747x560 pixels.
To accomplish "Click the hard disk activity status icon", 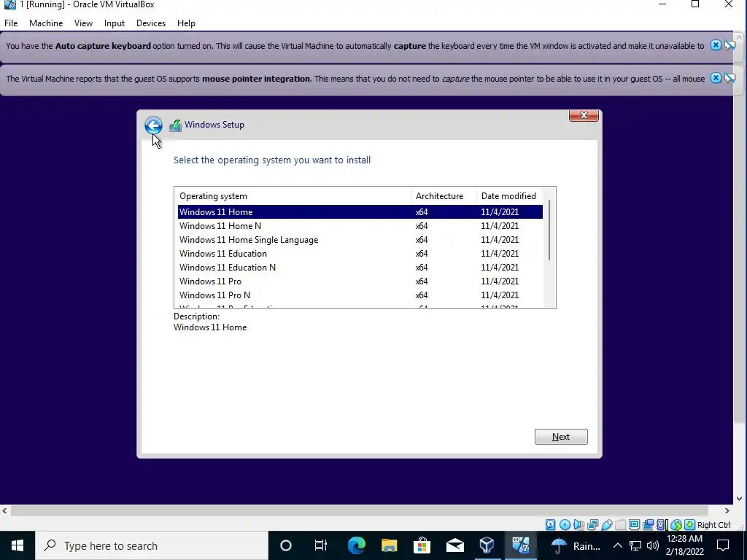I will click(x=550, y=525).
